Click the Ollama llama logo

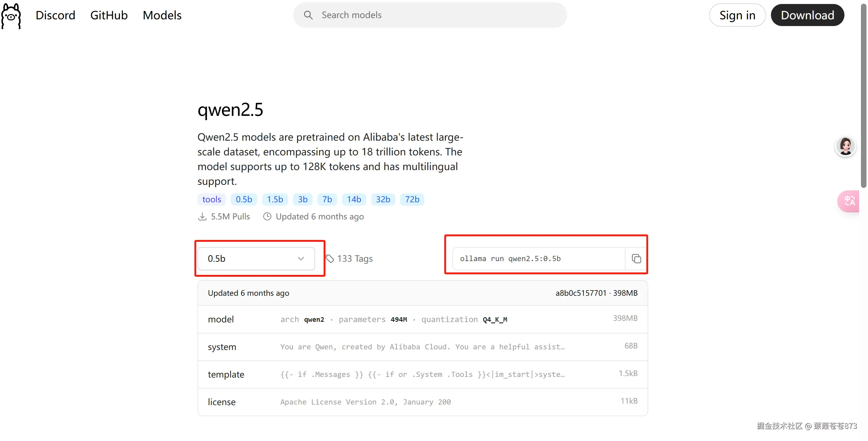11,16
